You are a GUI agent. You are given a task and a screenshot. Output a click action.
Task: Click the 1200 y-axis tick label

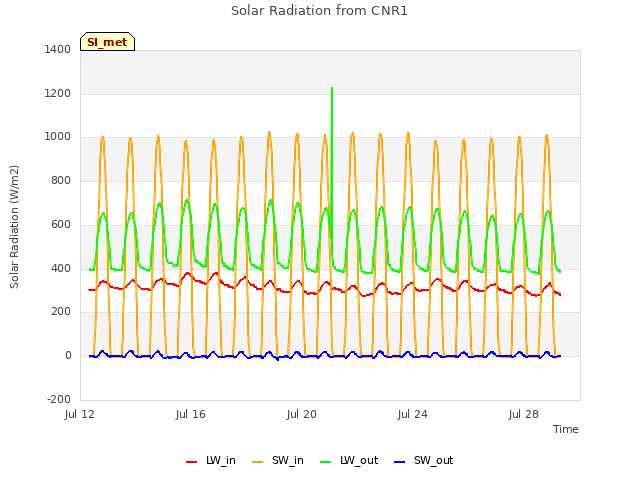(x=58, y=93)
